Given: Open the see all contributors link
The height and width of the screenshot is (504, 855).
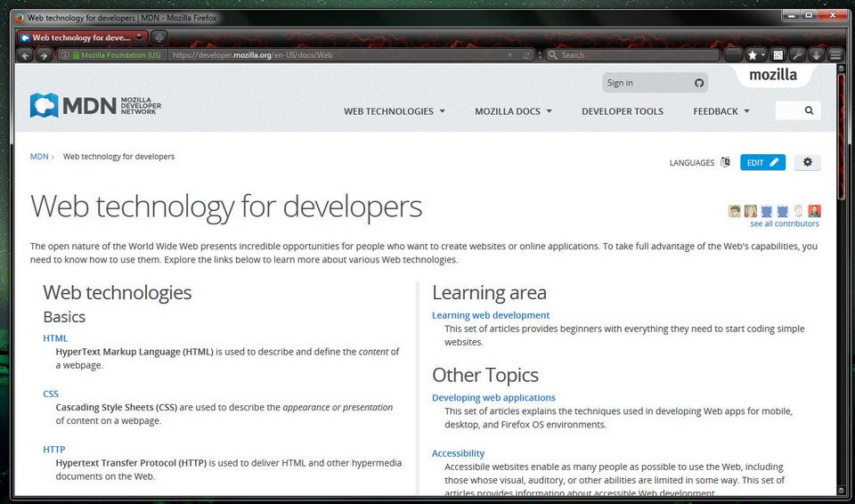Looking at the screenshot, I should pyautogui.click(x=784, y=224).
